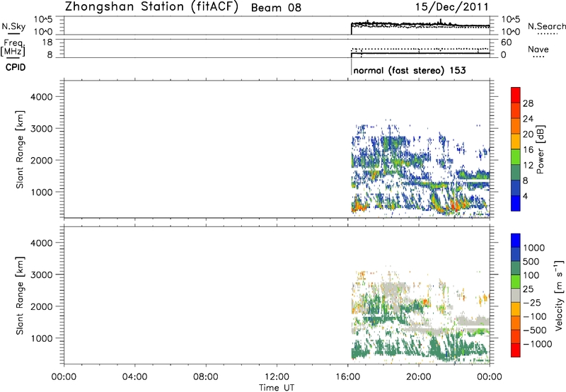Click the 'Freq. [MHz]' axis label
The width and height of the screenshot is (566, 392).
[x=13, y=47]
